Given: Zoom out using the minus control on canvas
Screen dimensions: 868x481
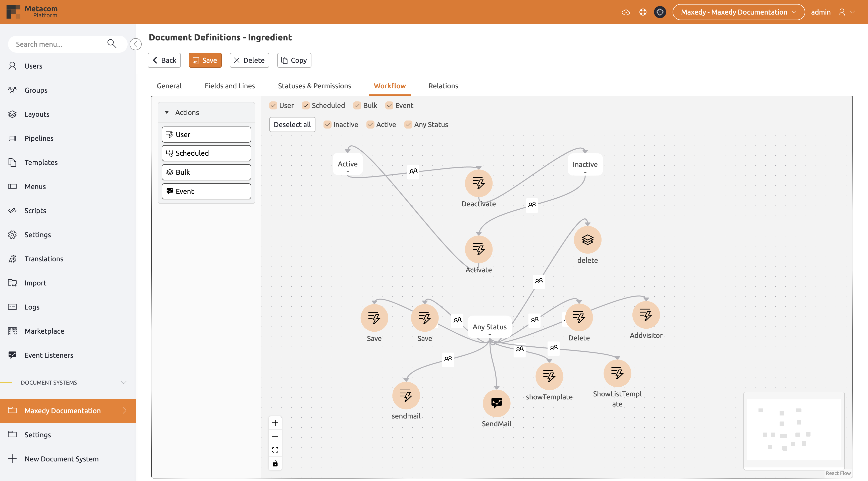Looking at the screenshot, I should [275, 436].
